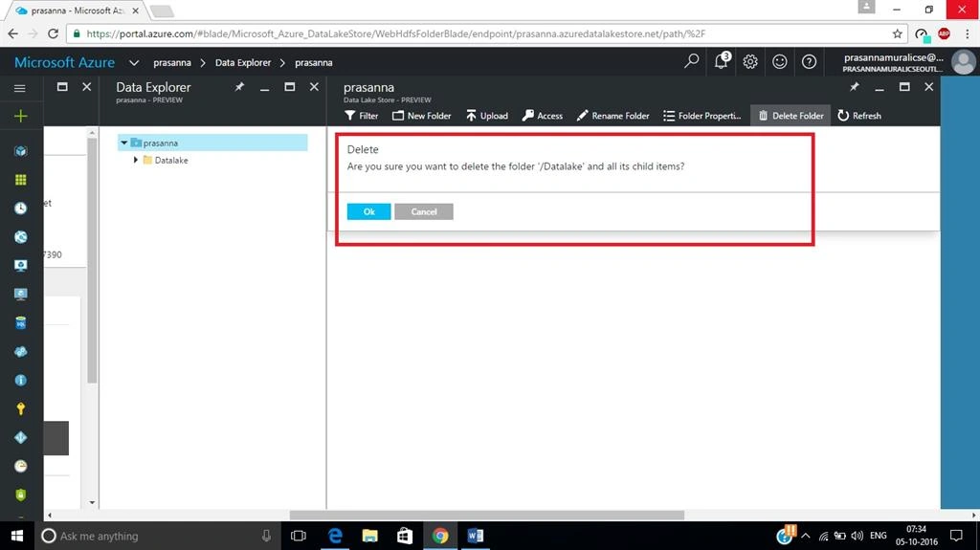Click Rename Folder pencil icon
This screenshot has height=550, width=980.
pos(583,116)
